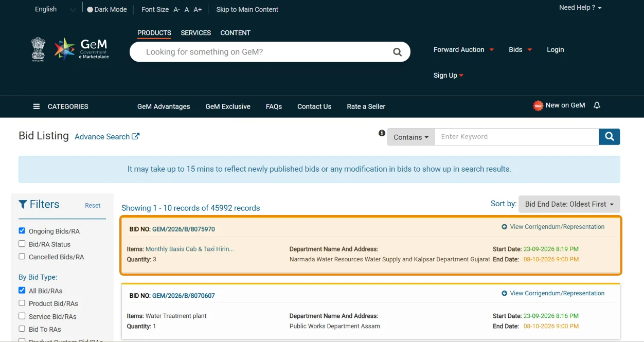Click corrigendum plus icon for bid 8070607
The width and height of the screenshot is (644, 342).
(504, 293)
